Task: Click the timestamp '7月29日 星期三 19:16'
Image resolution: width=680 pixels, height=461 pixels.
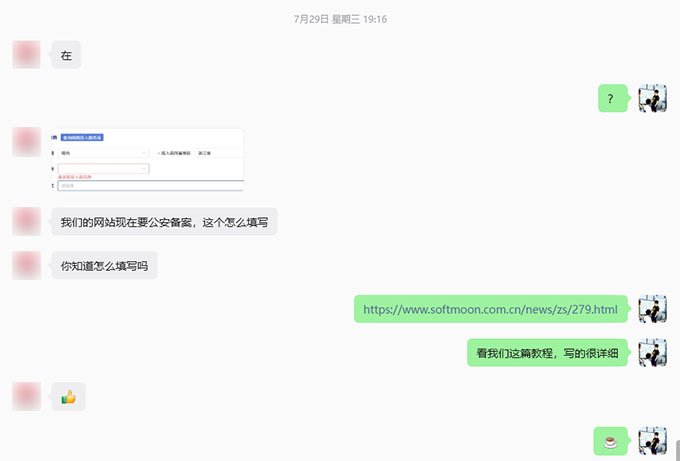Action: [340, 19]
